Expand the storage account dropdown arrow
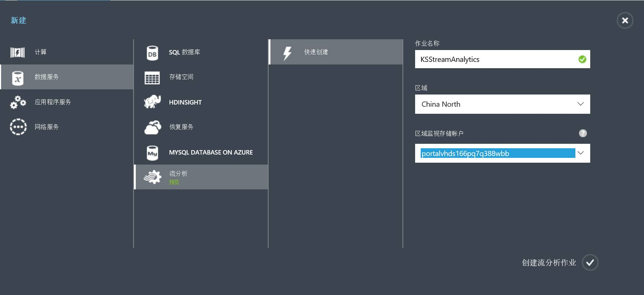Image resolution: width=644 pixels, height=295 pixels. click(581, 153)
